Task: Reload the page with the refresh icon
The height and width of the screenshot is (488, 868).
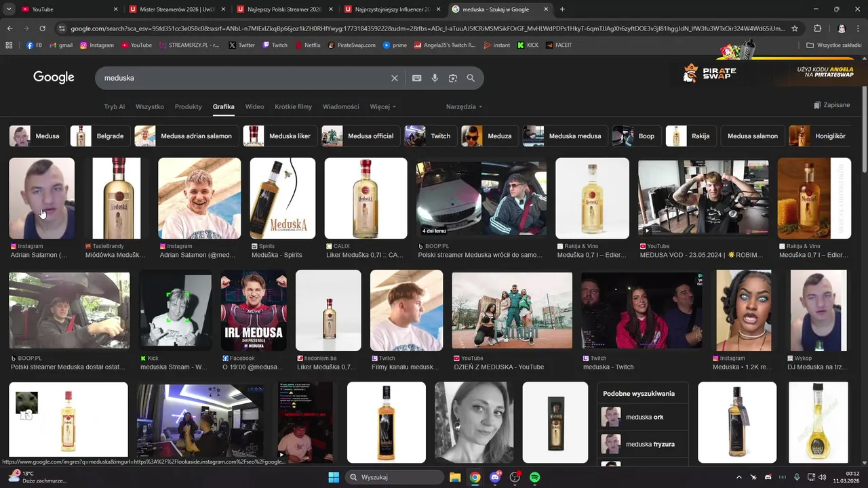Action: 42,28
